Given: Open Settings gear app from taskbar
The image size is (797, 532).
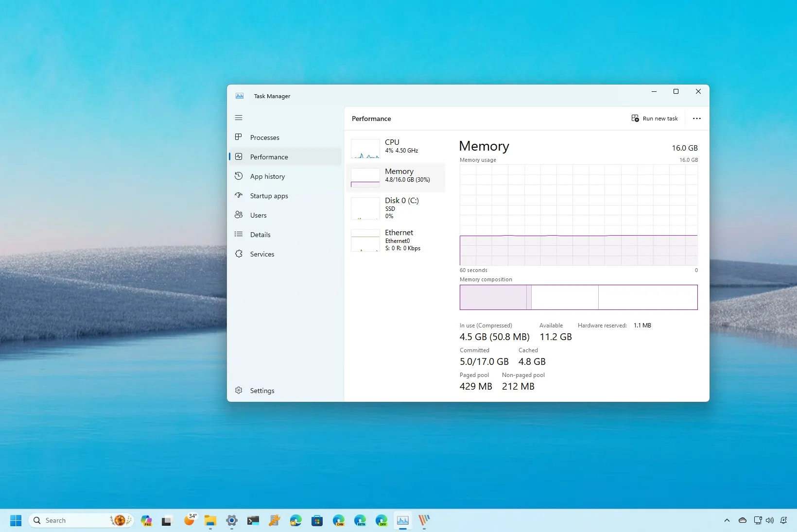Looking at the screenshot, I should pos(232,520).
